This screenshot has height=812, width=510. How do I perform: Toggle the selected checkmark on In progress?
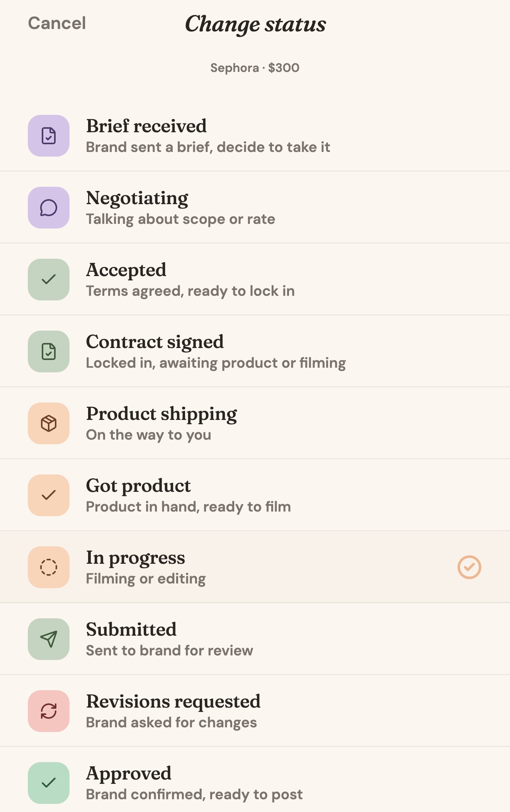[469, 567]
